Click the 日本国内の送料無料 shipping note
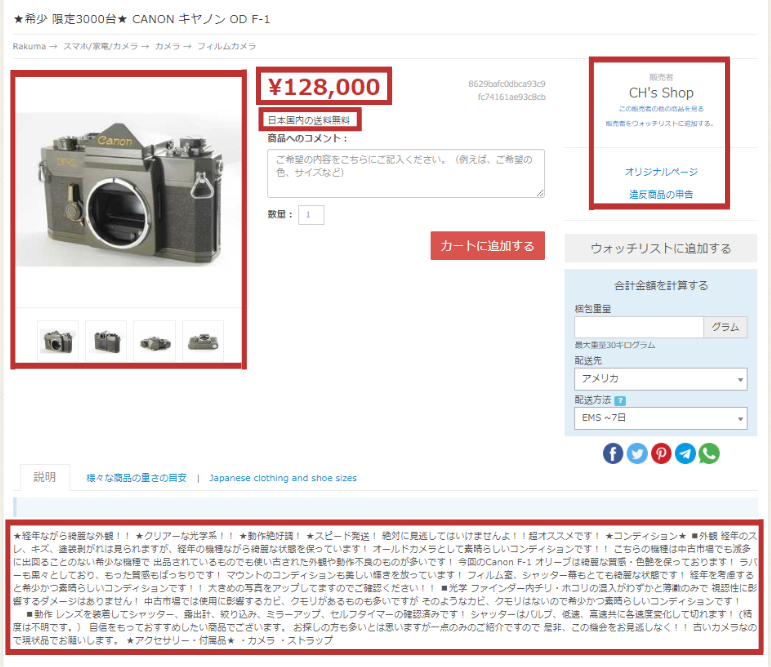This screenshot has width=771, height=667. (309, 120)
